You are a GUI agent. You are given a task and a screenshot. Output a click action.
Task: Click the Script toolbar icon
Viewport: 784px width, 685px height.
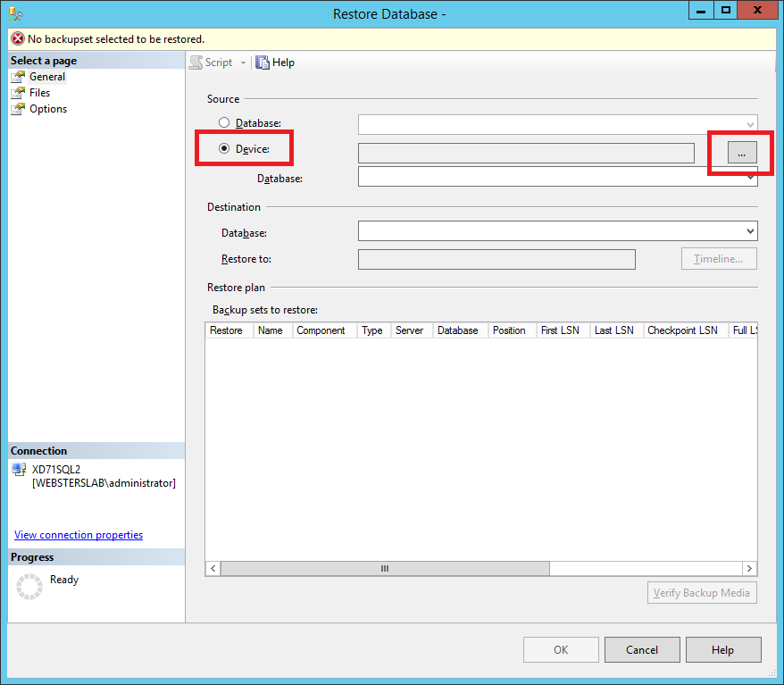click(196, 63)
